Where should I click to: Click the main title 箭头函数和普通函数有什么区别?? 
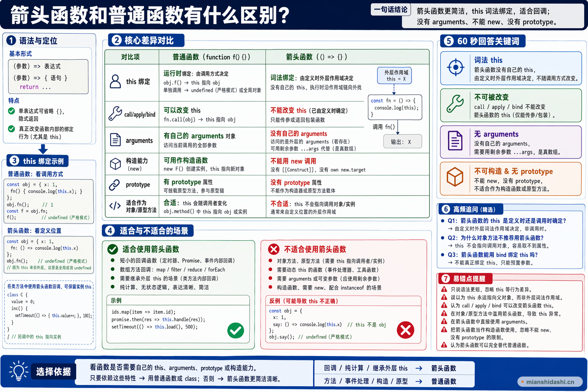point(150,15)
